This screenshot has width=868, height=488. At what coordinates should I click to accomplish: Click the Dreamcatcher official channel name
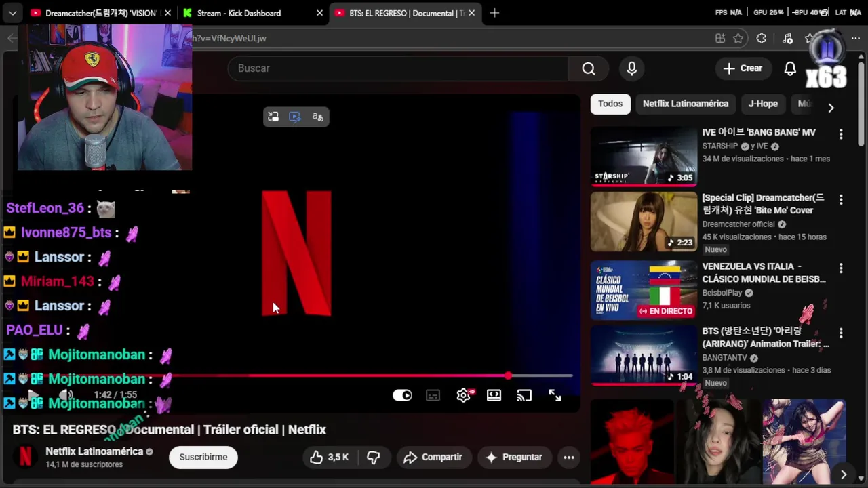(738, 224)
